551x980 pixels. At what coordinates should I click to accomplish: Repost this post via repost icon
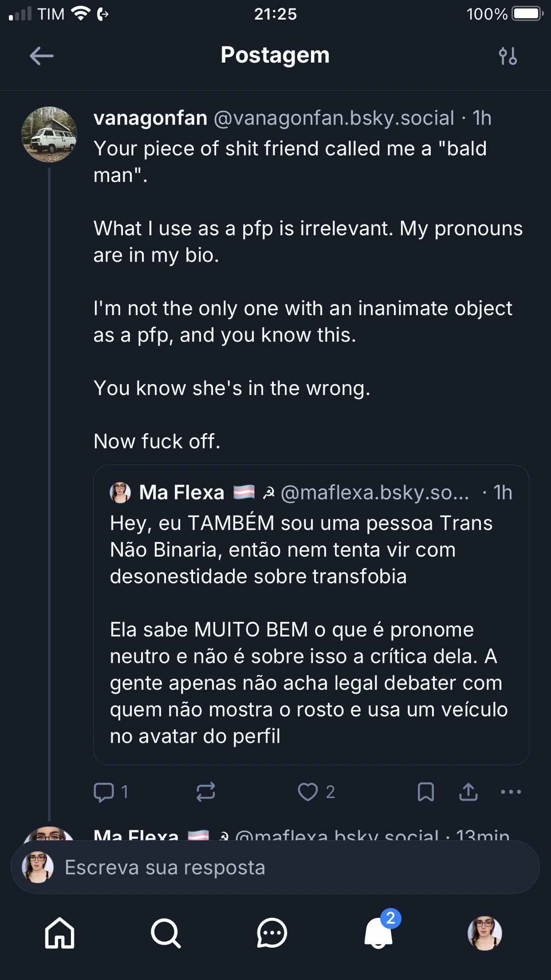(206, 792)
